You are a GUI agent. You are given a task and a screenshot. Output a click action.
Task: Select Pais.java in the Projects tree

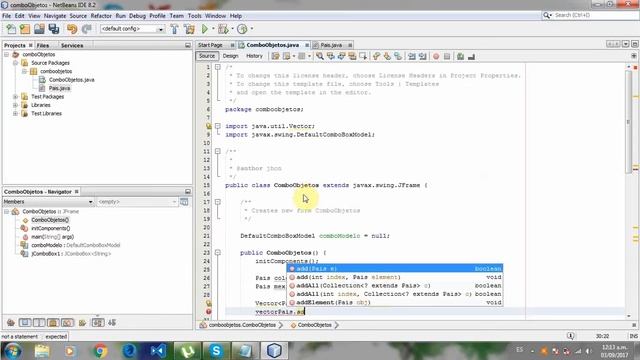tap(59, 88)
